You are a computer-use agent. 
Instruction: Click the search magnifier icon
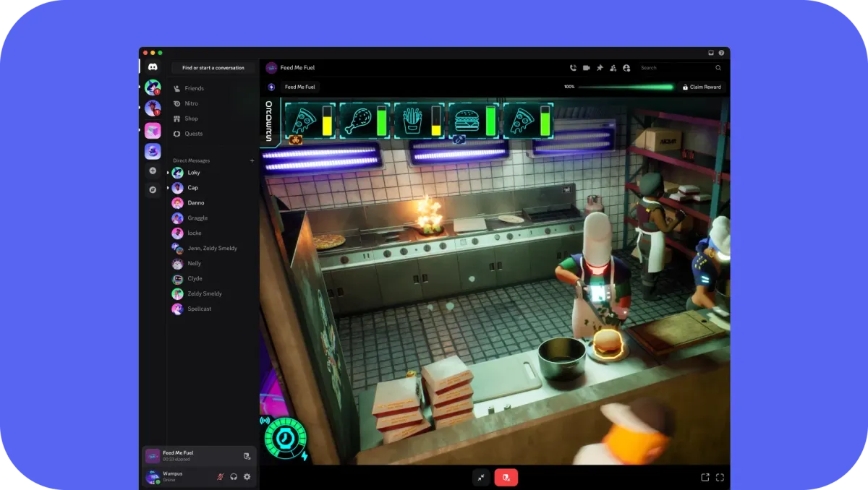pyautogui.click(x=718, y=68)
